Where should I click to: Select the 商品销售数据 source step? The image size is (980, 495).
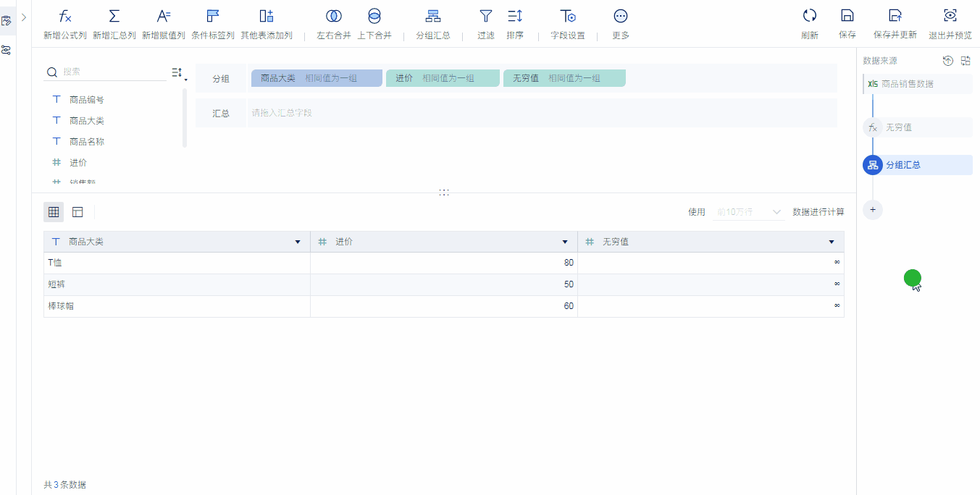pos(918,84)
